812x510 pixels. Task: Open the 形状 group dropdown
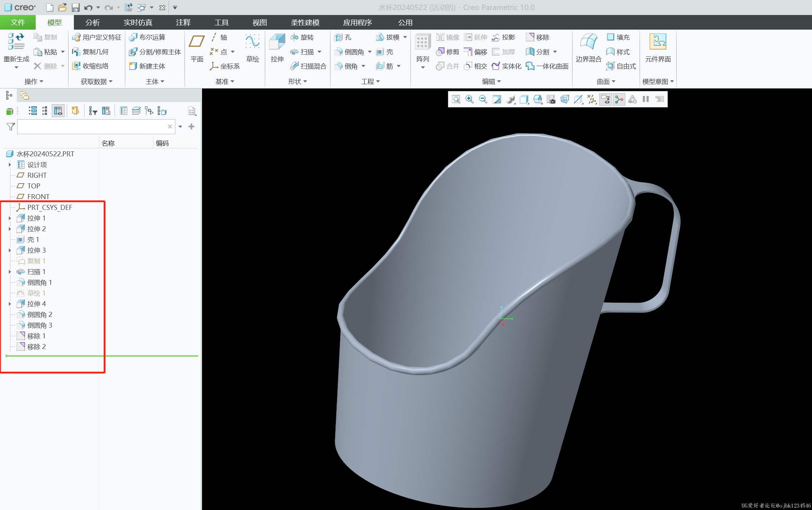point(298,82)
